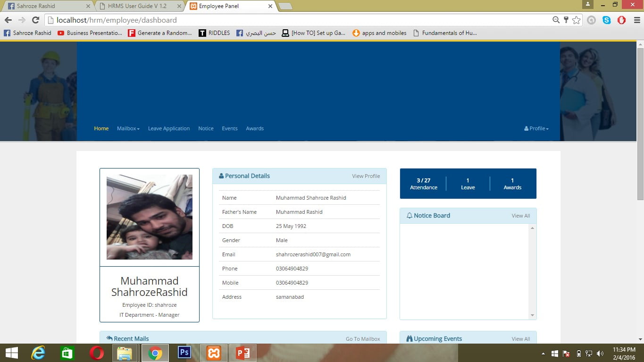Click the Opera extension icon in browser toolbar

(x=621, y=20)
